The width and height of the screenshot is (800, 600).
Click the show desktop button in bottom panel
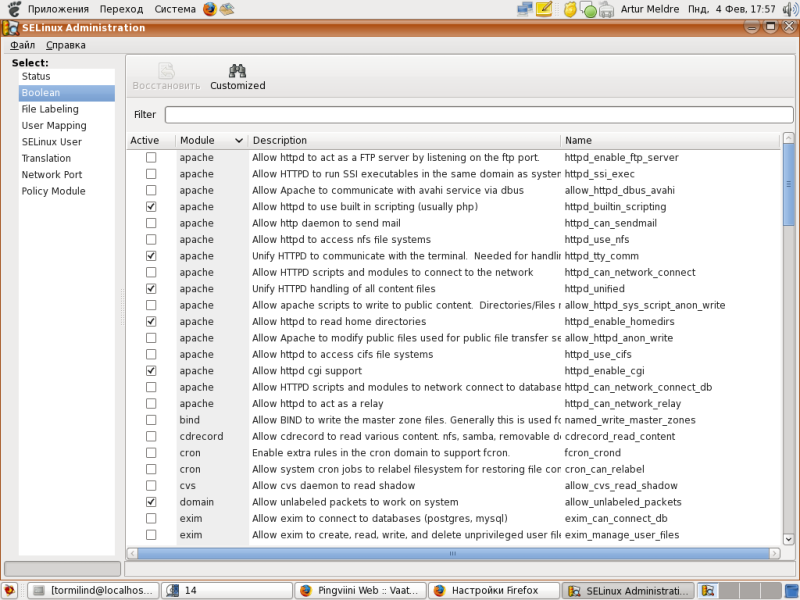(x=10, y=590)
